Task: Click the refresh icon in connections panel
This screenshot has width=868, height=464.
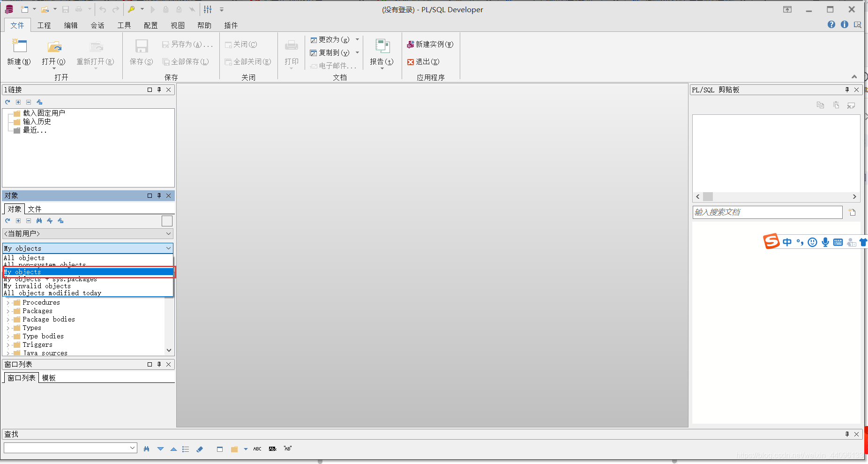Action: pyautogui.click(x=7, y=102)
